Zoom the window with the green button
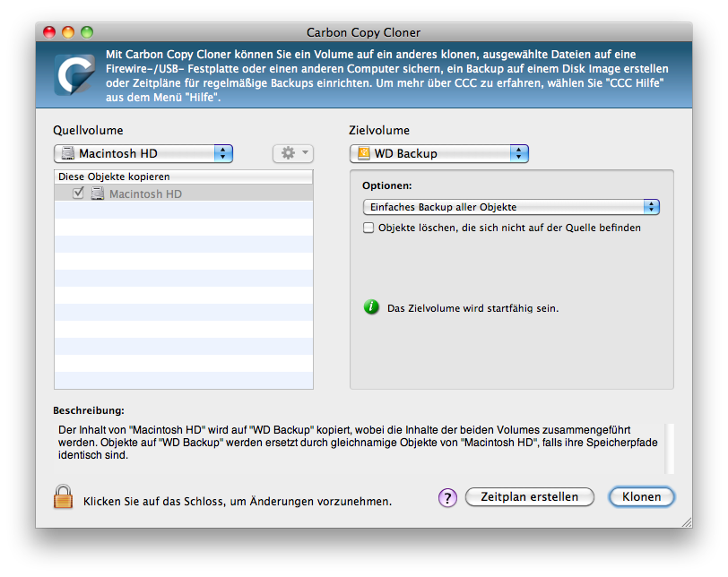This screenshot has height=577, width=728. [87, 32]
